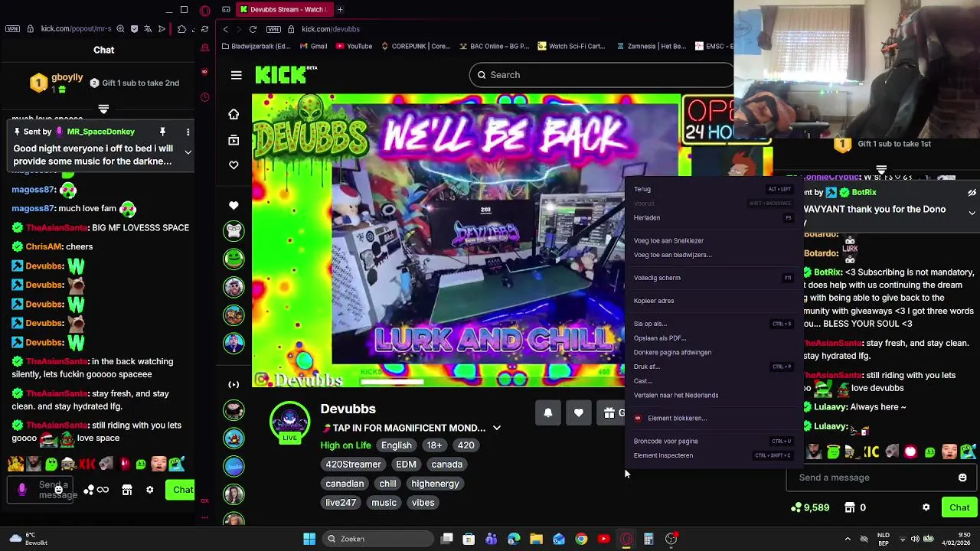Screen dimensions: 980x551
Task: Open Following heart icon in sidebar
Action: tap(234, 165)
